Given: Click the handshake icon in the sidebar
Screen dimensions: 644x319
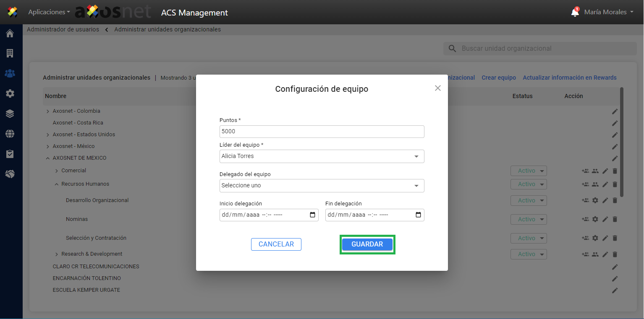Looking at the screenshot, I should pyautogui.click(x=10, y=174).
